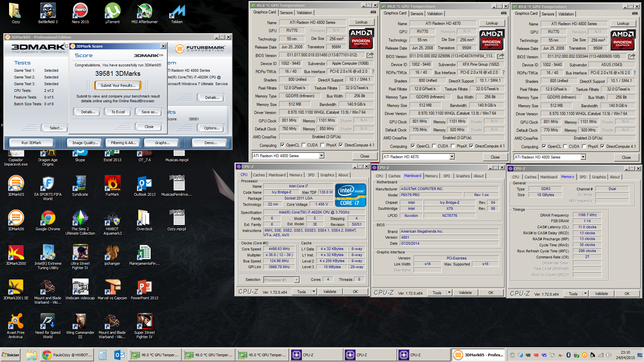Click the BIOS export icon in second GPU-Z window
Screen dimensions: 644x362
(x=500, y=56)
